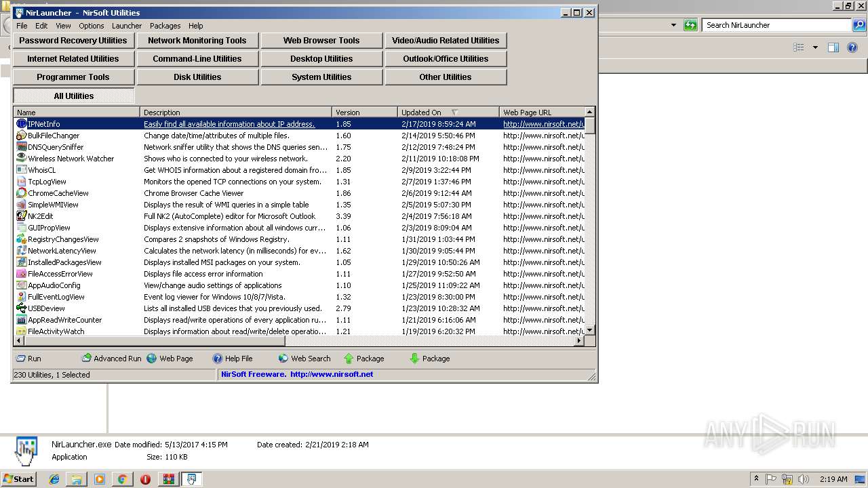The image size is (868, 488).
Task: Show Internet Related Utilities group
Action: (x=73, y=58)
